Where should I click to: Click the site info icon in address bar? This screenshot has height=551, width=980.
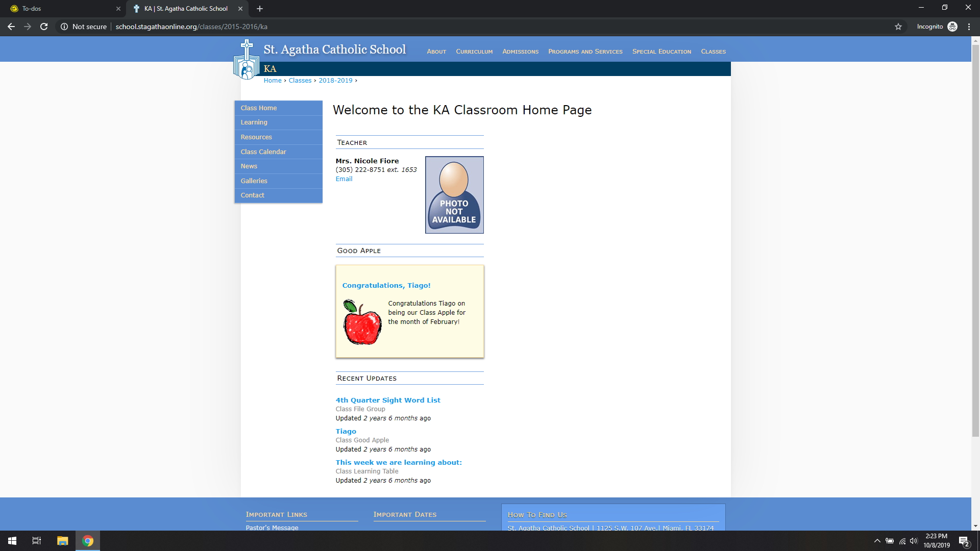pyautogui.click(x=64, y=27)
